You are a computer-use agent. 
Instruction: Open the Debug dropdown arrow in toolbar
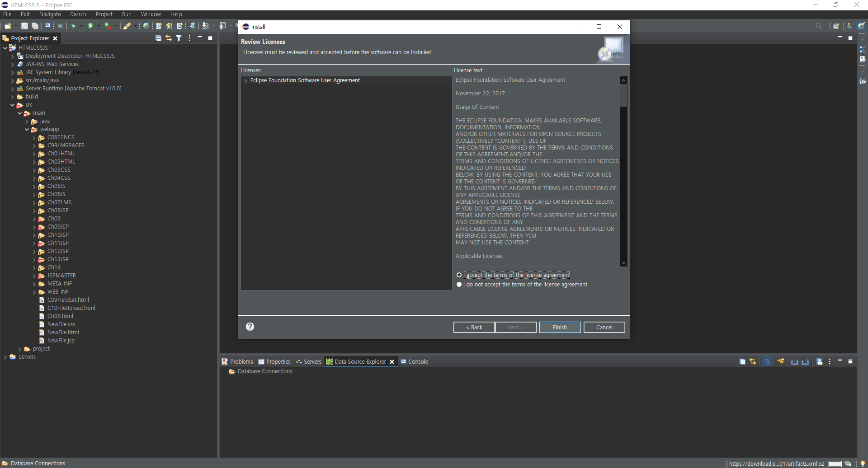[81, 26]
